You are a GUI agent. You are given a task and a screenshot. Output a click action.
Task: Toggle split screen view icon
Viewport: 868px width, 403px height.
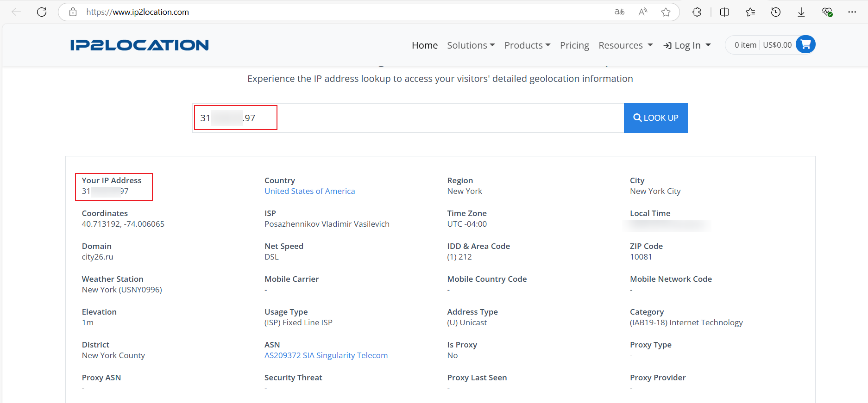[724, 12]
